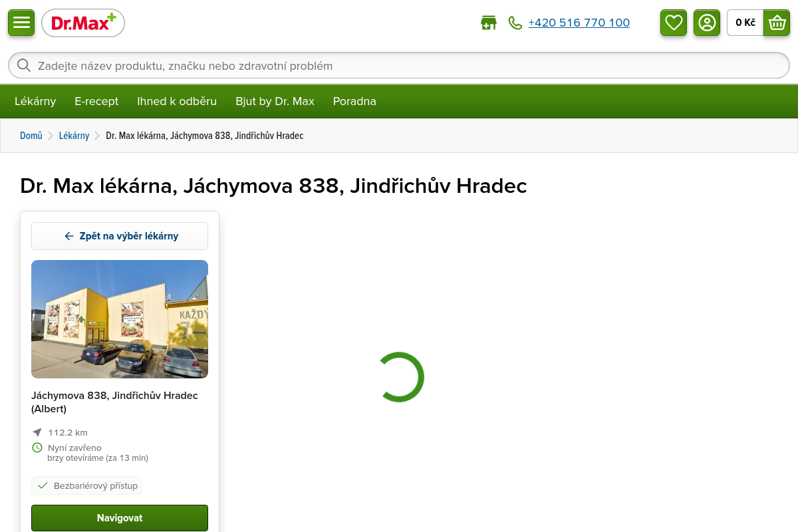Open the hamburger menu
The height and width of the screenshot is (532, 798).
click(x=21, y=23)
